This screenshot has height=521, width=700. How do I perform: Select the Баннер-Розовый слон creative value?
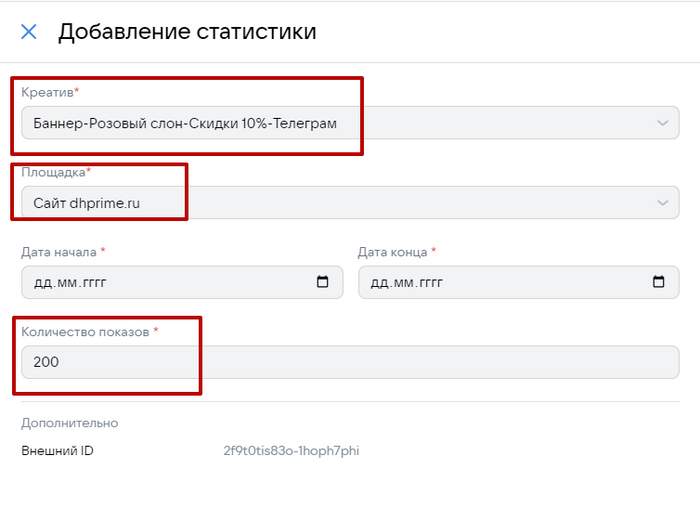(x=185, y=123)
